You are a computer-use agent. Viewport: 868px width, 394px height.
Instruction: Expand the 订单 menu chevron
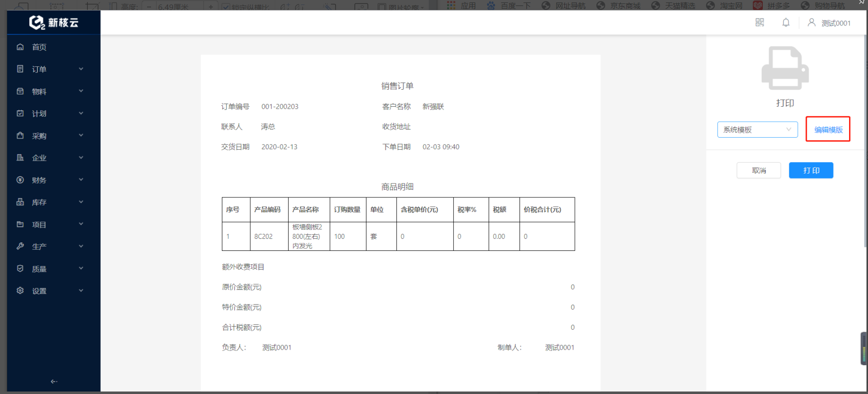[81, 69]
